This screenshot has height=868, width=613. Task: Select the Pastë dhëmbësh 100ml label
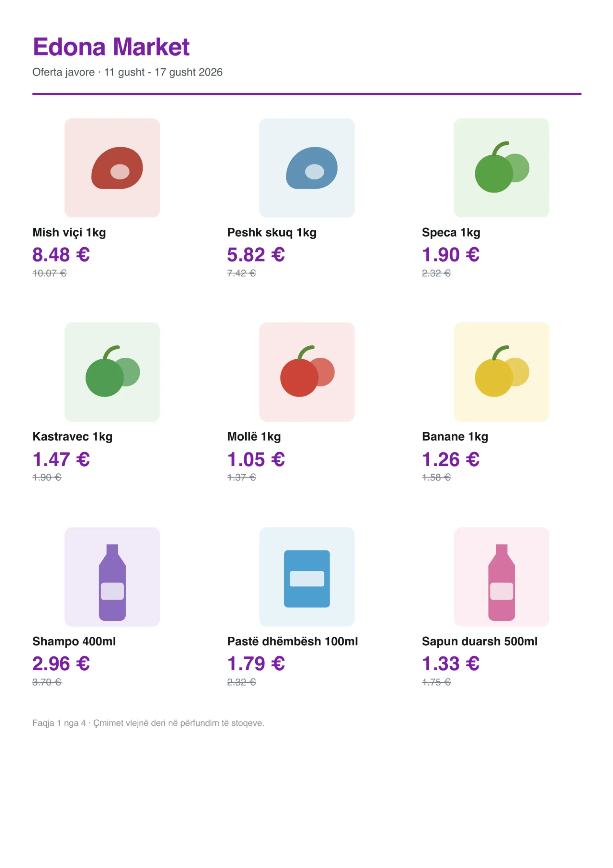(x=292, y=641)
